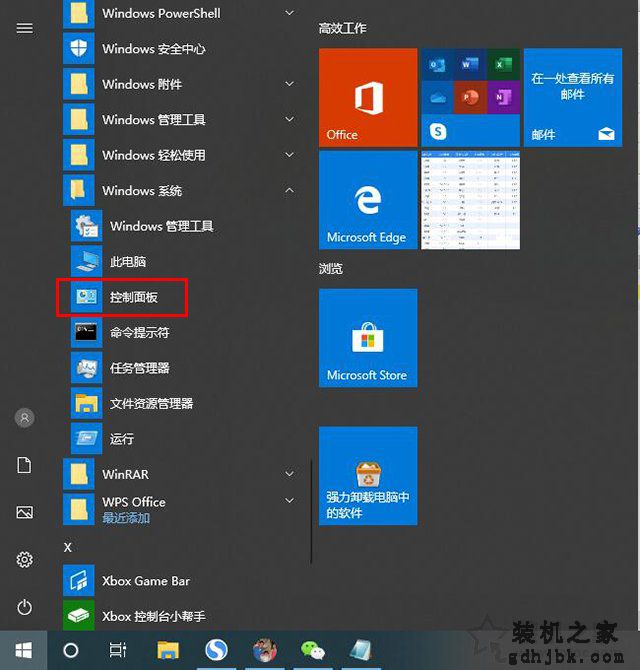Viewport: 640px width, 670px height.
Task: Click the X letter index header
Action: (x=68, y=547)
